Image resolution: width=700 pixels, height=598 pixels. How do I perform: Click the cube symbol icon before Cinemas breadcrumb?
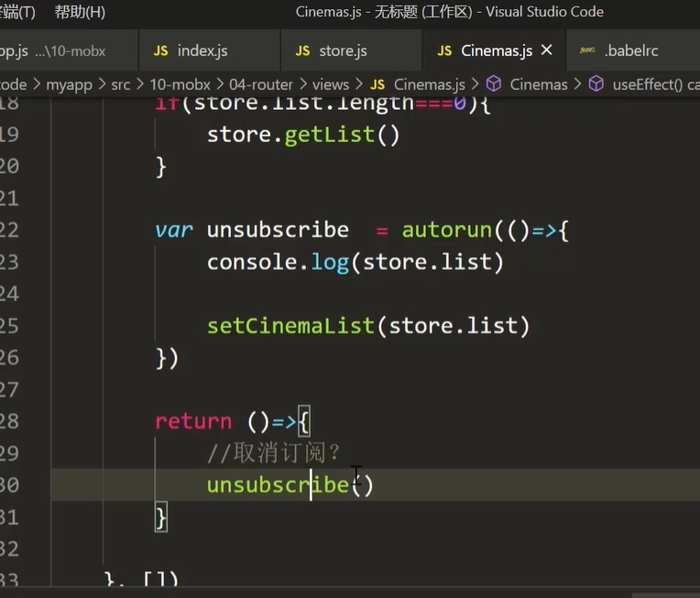point(494,84)
